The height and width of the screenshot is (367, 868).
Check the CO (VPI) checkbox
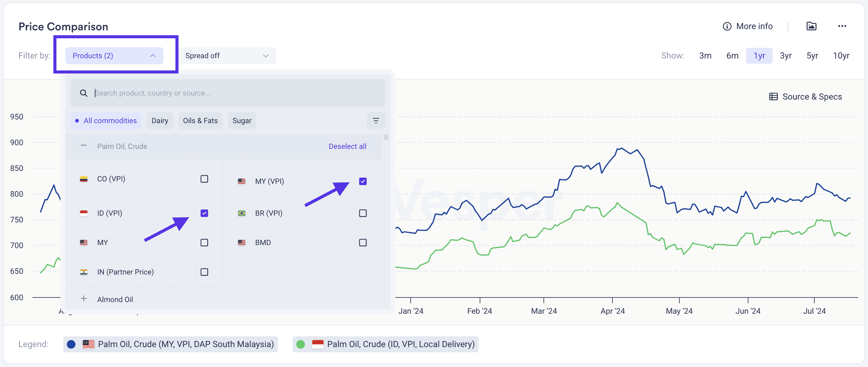tap(204, 179)
